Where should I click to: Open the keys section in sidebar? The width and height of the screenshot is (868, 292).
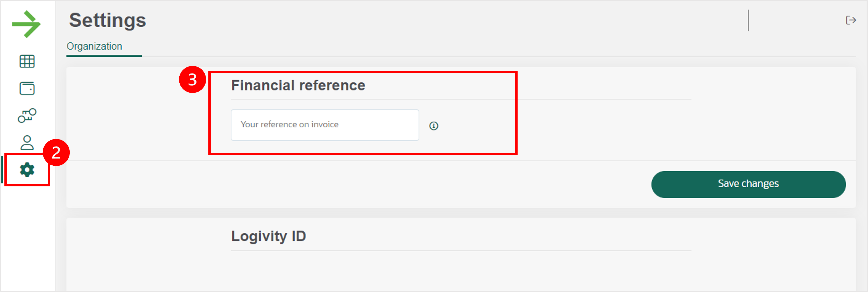click(x=27, y=115)
